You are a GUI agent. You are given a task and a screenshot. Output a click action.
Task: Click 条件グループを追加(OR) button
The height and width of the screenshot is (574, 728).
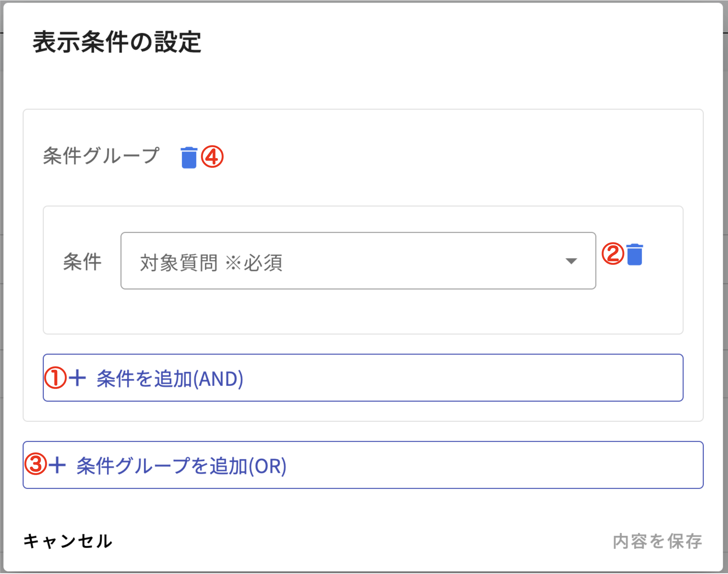pos(363,465)
